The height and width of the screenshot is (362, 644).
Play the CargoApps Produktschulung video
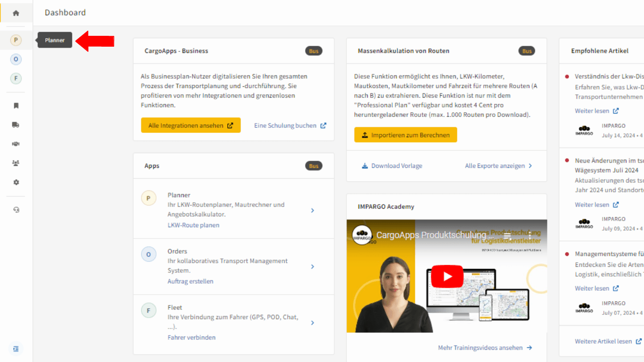(447, 276)
